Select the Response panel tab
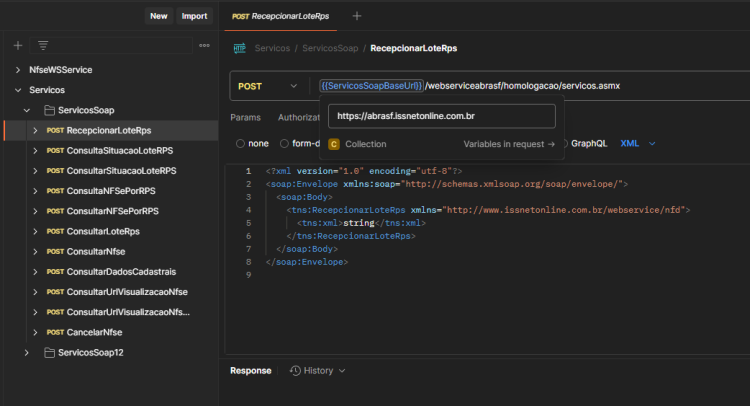This screenshot has width=750, height=406. (251, 371)
